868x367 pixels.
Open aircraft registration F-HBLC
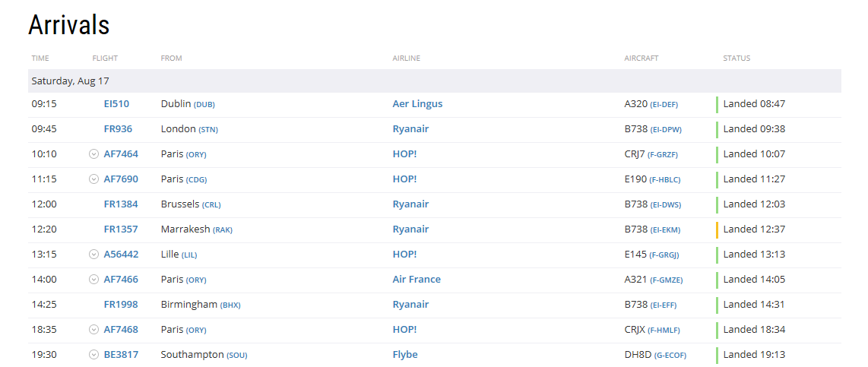665,179
